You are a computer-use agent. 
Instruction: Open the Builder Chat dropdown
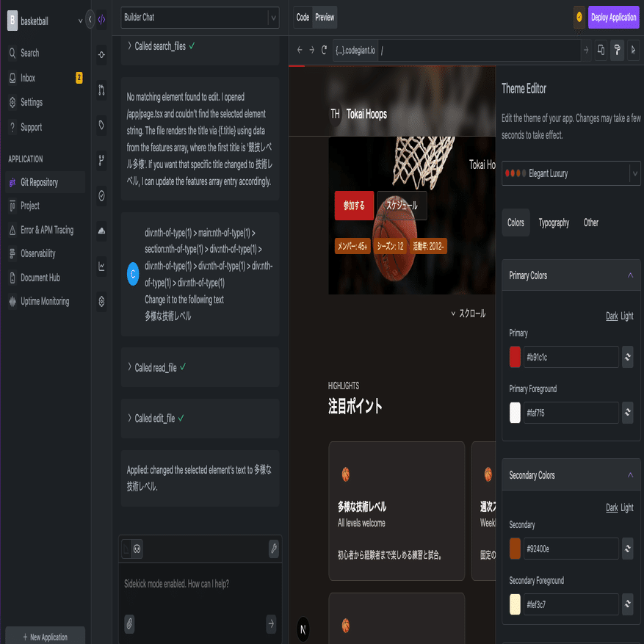tap(200, 17)
